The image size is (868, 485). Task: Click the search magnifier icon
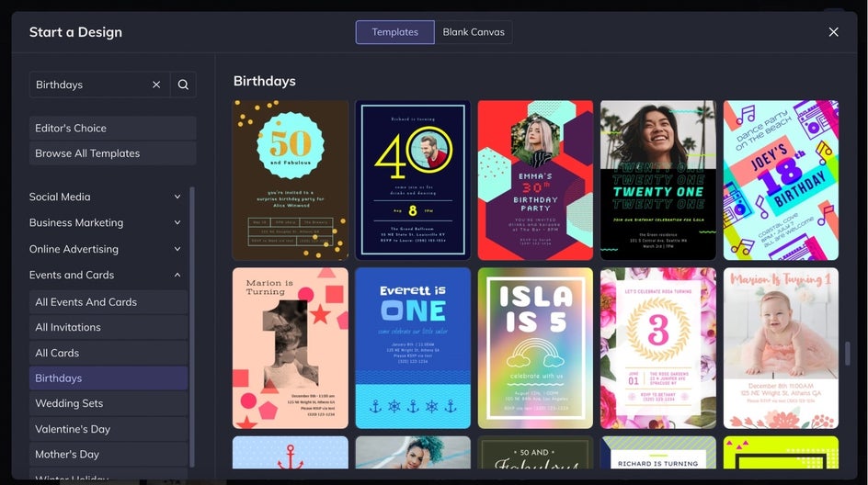[x=183, y=85]
